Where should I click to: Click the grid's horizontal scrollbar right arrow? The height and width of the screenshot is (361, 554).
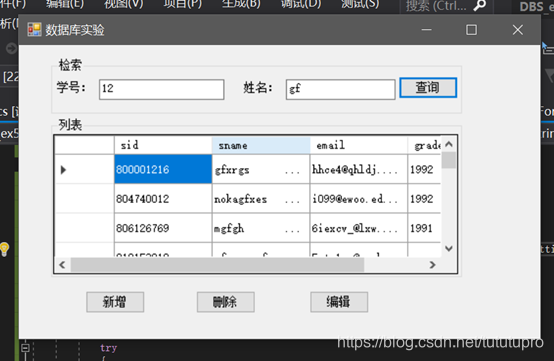click(x=432, y=265)
